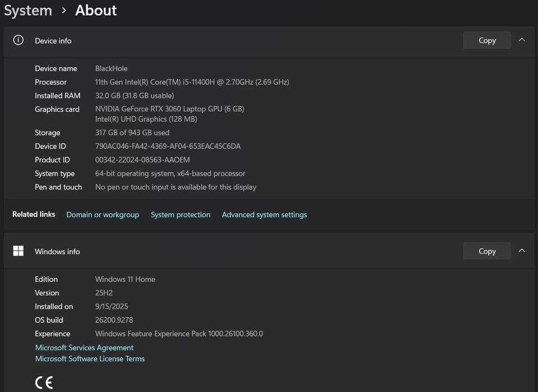This screenshot has width=538, height=392.
Task: Collapse the Device info section
Action: click(x=522, y=40)
